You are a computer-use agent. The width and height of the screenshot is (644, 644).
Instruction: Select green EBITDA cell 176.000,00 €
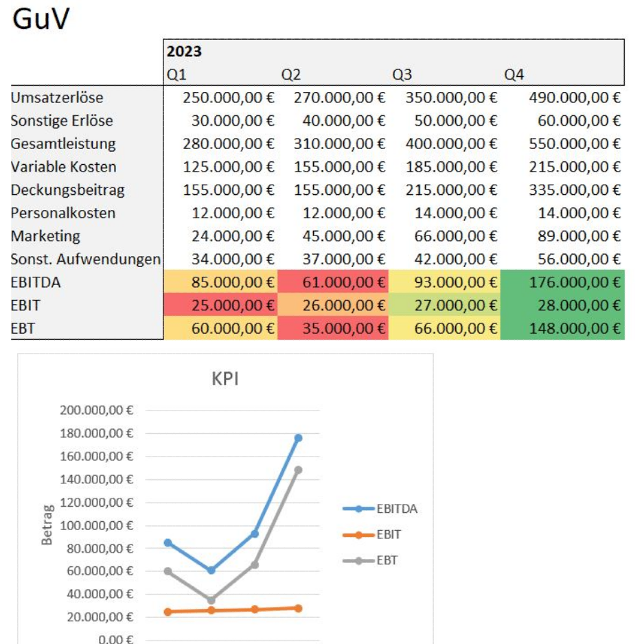pos(562,281)
